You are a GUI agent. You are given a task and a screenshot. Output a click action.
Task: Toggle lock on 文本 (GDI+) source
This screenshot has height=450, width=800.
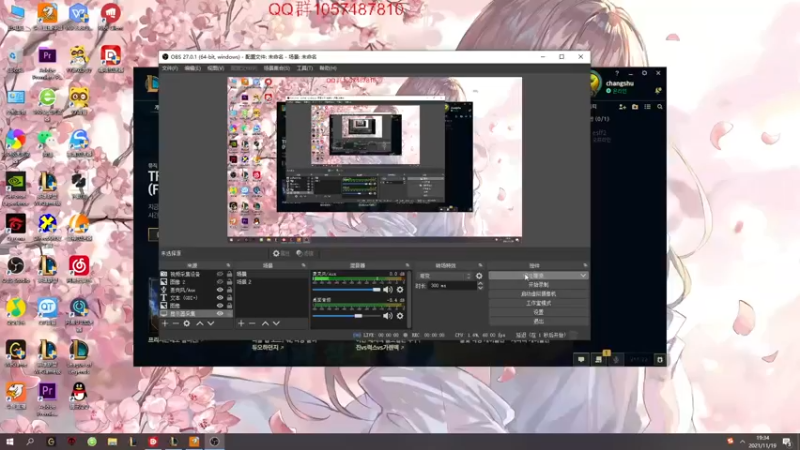coord(229,297)
